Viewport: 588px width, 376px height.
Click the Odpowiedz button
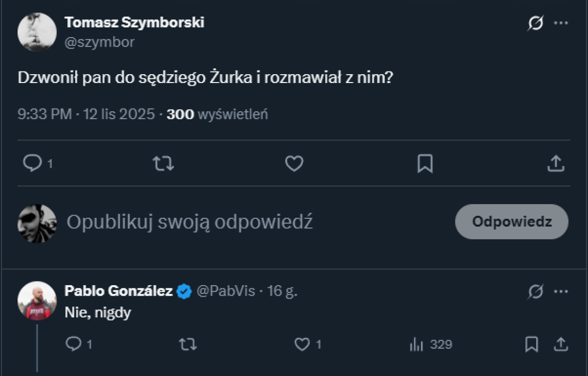coord(511,221)
